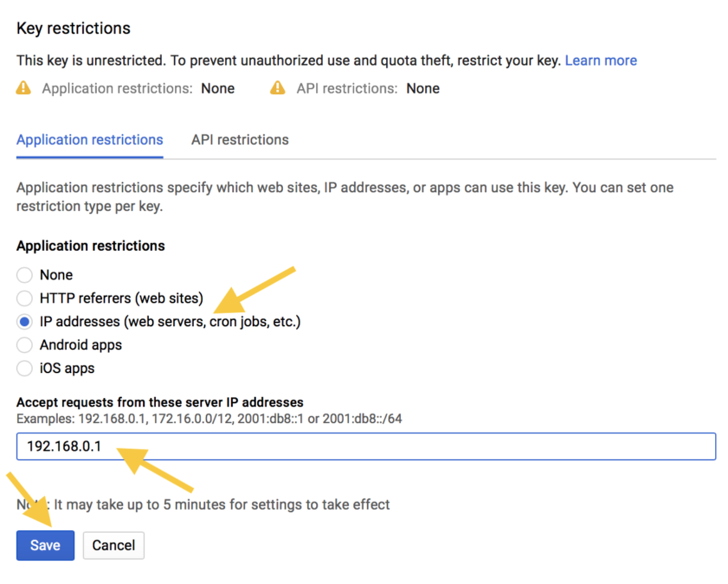Click inside the server IP address field

pyautogui.click(x=364, y=446)
